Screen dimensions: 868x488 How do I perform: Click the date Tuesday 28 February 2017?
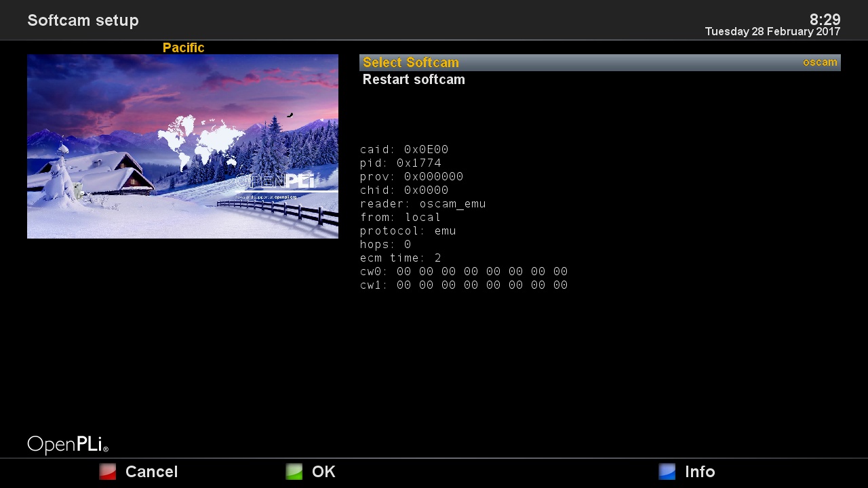(x=772, y=32)
